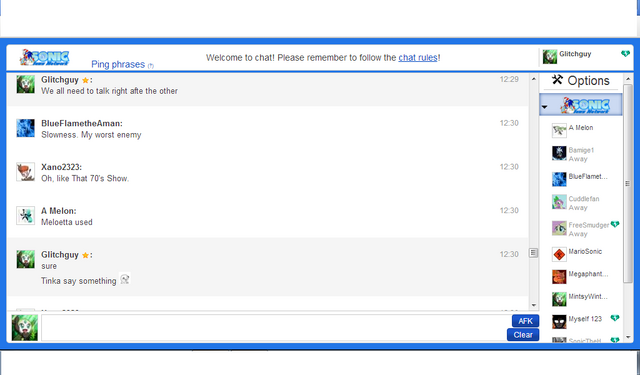This screenshot has width=640, height=375.
Task: Toggle the AFK status button
Action: point(525,321)
